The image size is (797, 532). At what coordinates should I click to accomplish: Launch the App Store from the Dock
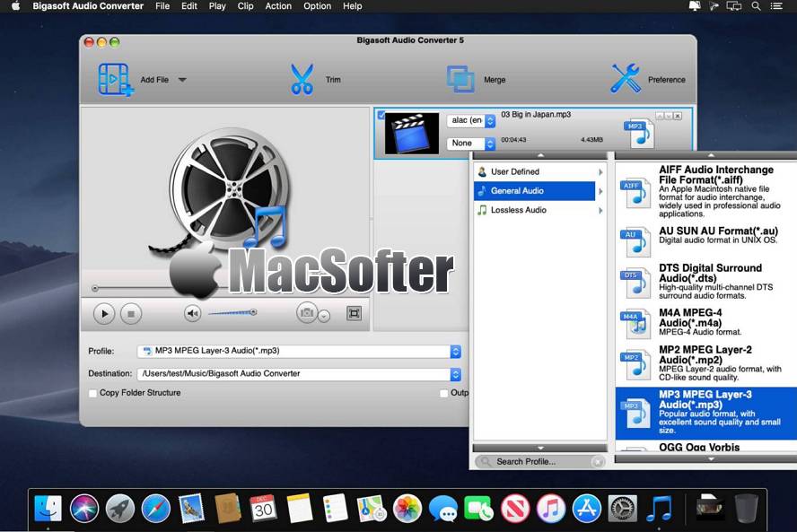pyautogui.click(x=587, y=508)
